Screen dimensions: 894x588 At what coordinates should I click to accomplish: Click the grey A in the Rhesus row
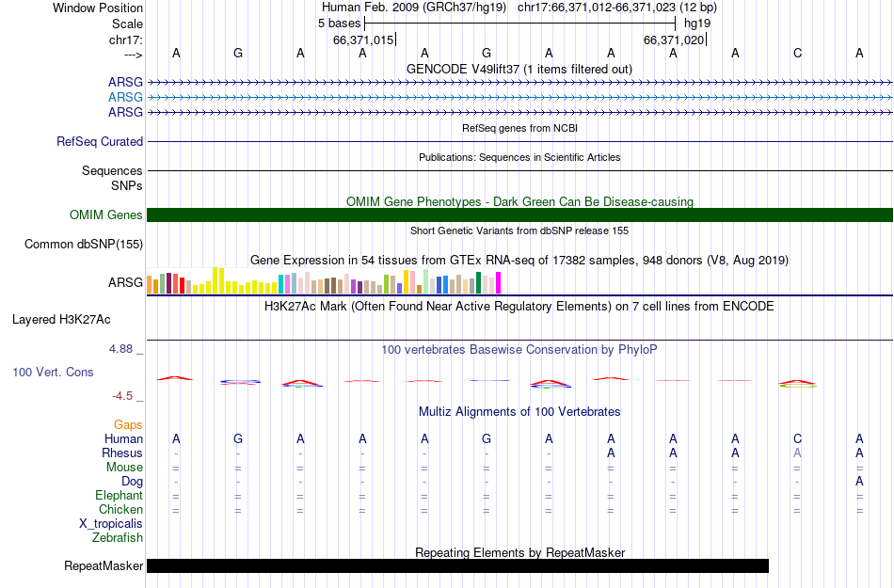click(x=797, y=453)
